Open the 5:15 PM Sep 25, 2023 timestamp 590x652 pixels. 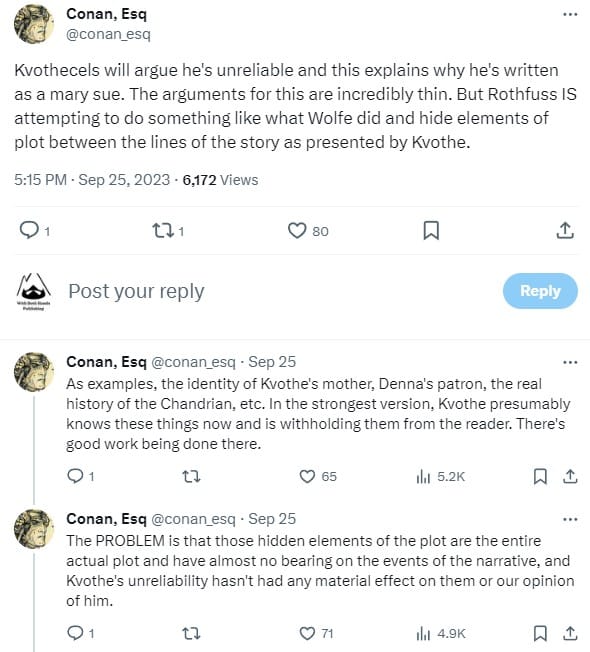pos(92,180)
